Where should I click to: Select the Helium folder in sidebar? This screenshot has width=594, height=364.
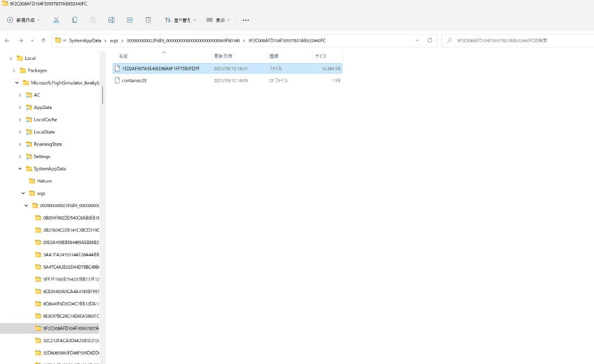pyautogui.click(x=44, y=181)
